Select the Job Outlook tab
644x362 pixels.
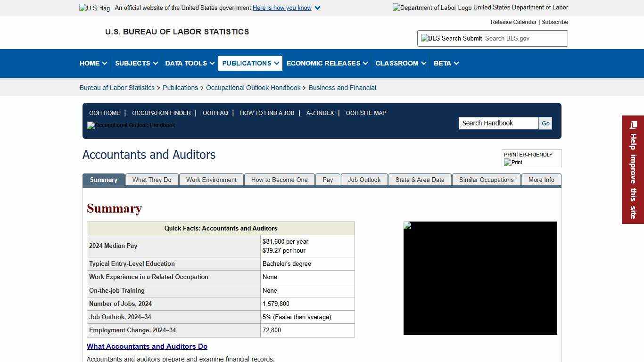[x=364, y=180]
